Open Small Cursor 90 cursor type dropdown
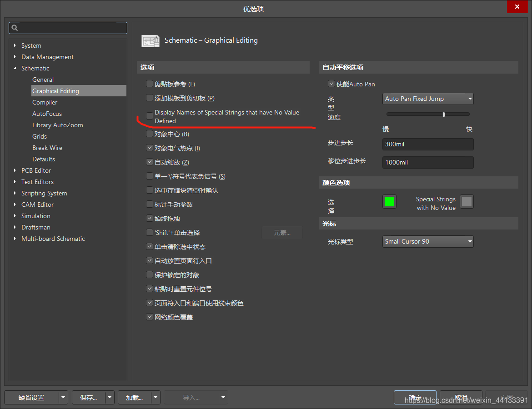The image size is (532, 409). click(x=428, y=241)
